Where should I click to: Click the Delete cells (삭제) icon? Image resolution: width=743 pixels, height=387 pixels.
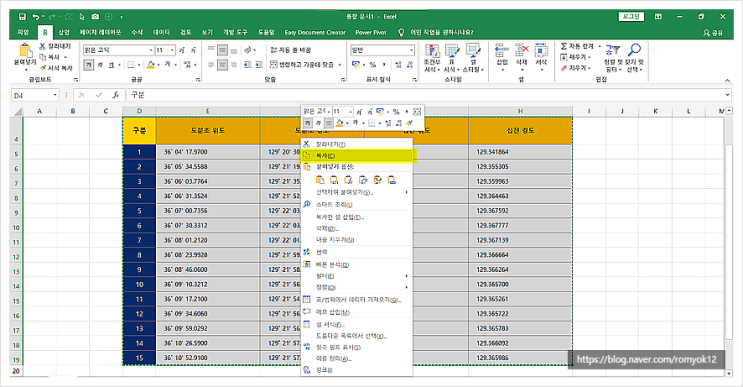(521, 50)
